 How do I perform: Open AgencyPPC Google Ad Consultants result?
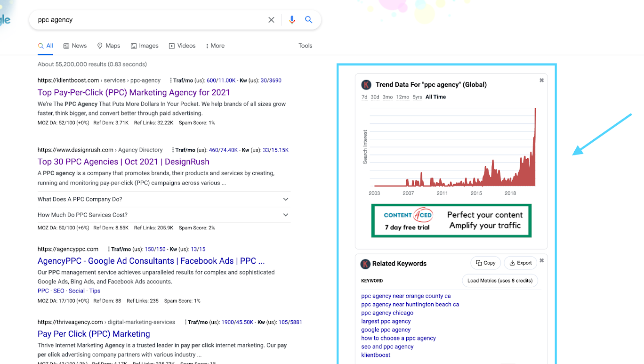(x=151, y=261)
